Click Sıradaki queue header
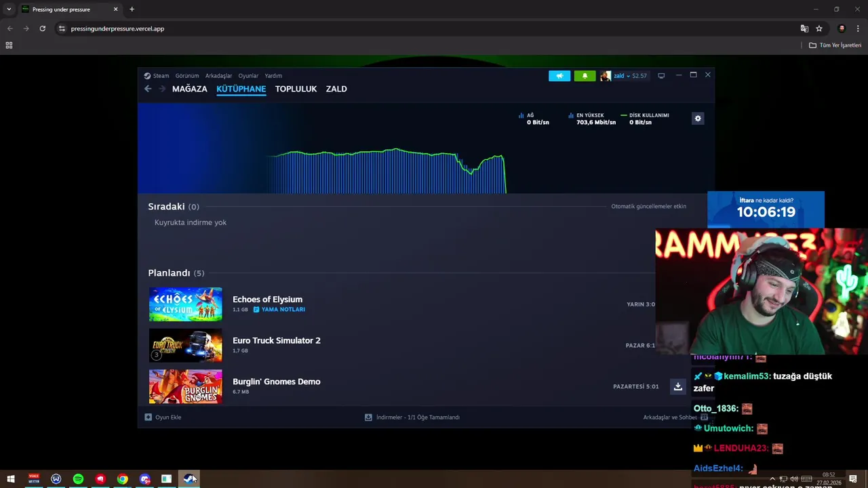 (x=174, y=207)
